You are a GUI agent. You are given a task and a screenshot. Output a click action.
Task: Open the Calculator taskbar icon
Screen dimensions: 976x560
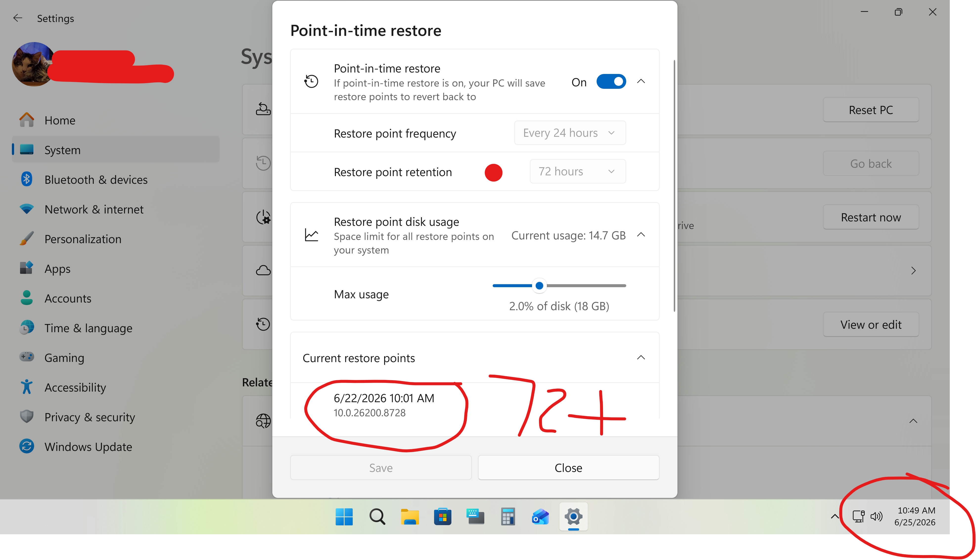[508, 516]
